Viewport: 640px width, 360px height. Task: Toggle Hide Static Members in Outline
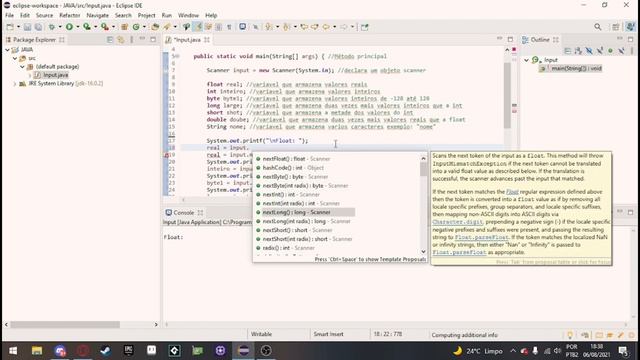coord(600,51)
